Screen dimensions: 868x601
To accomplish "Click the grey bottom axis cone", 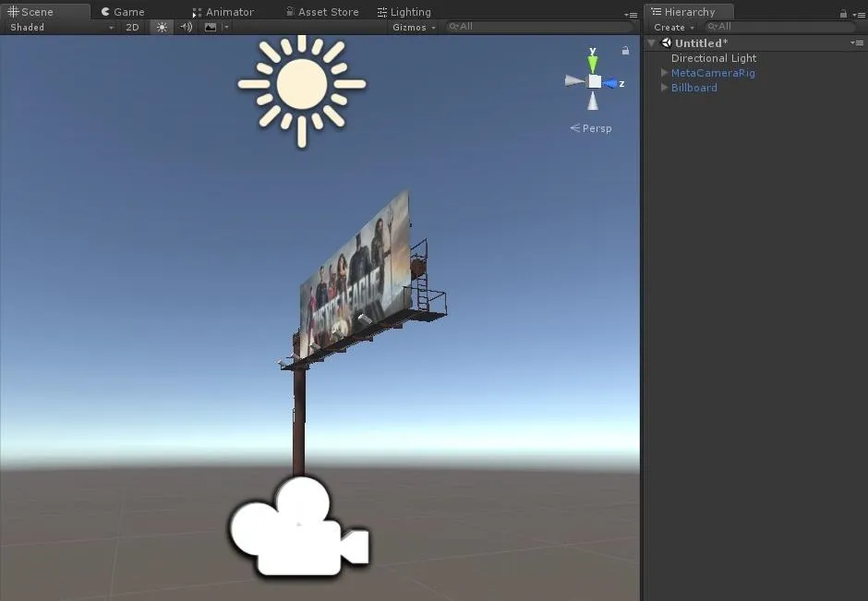I will pos(593,101).
